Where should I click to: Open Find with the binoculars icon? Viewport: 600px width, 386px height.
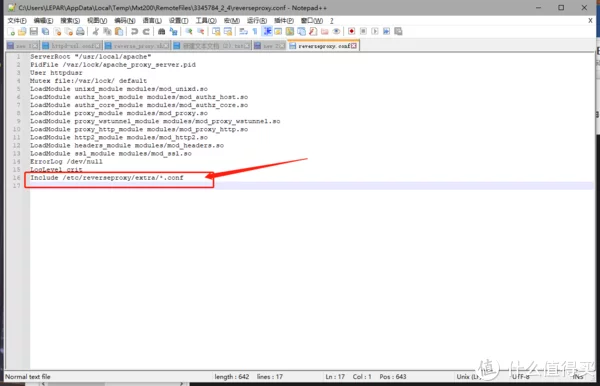(161, 32)
